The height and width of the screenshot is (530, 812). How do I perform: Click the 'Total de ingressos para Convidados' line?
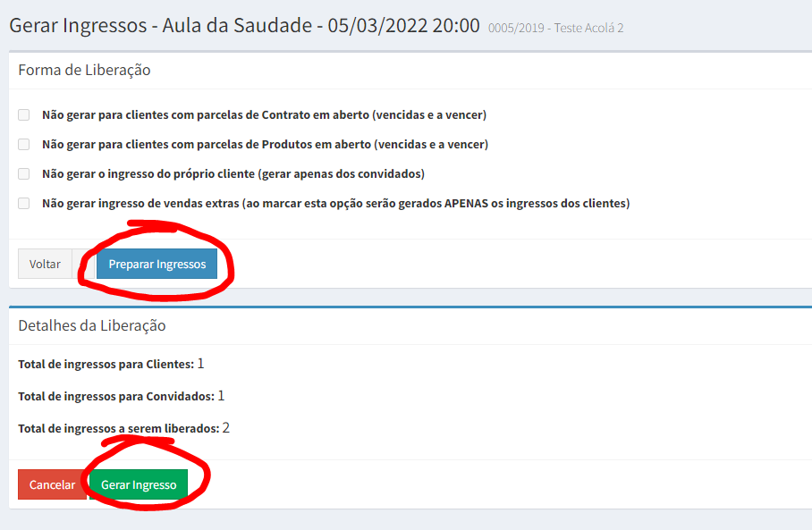[x=122, y=396]
